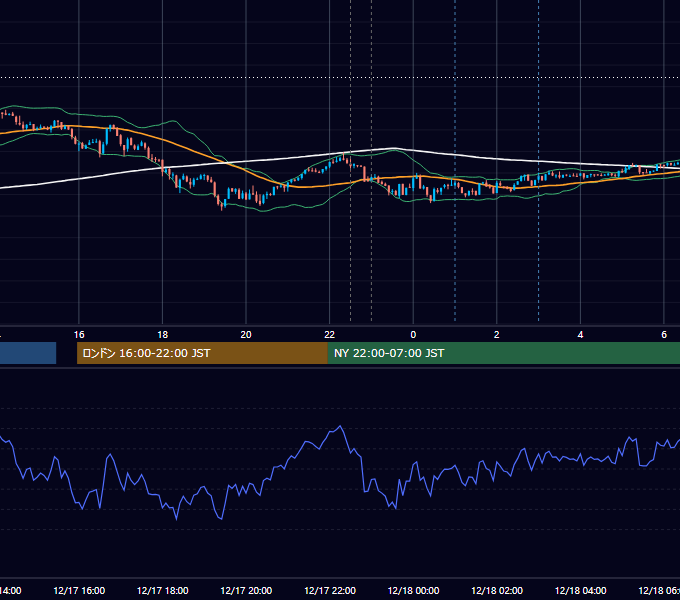The width and height of the screenshot is (680, 600).
Task: Click the 20 hour label on the price chart axis
Action: click(x=246, y=335)
